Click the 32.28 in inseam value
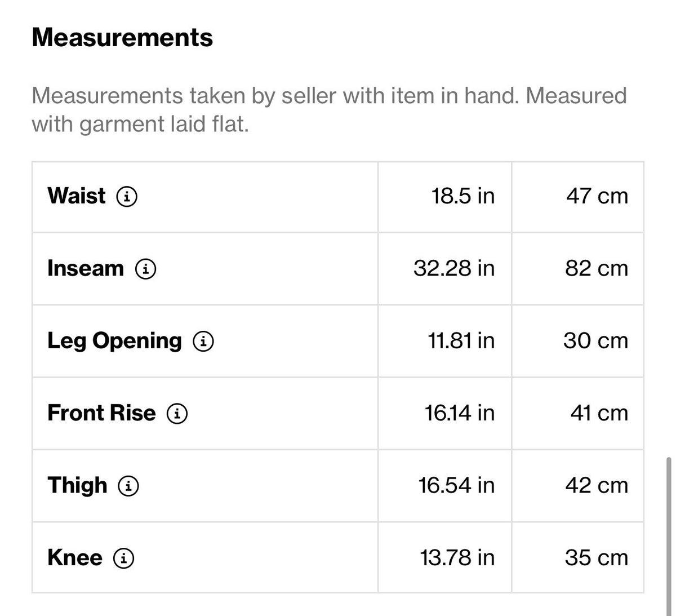The image size is (676, 616). point(454,268)
